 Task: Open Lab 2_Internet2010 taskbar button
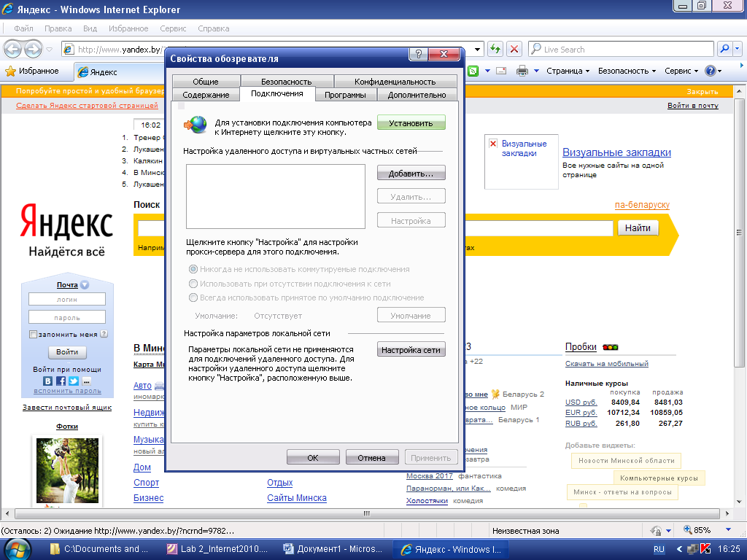click(x=217, y=549)
